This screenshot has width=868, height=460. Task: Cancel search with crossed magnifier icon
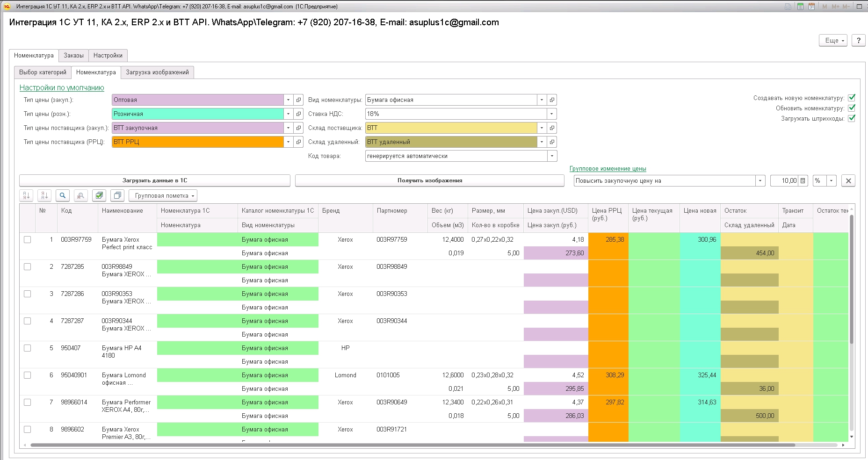click(x=81, y=195)
